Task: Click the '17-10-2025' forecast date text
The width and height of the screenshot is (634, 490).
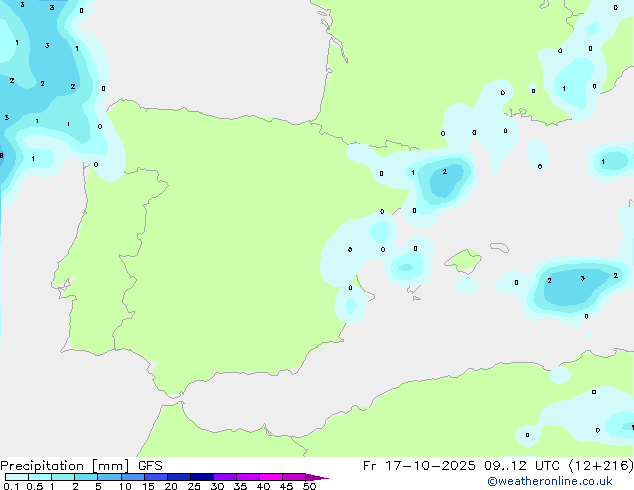Action: click(x=430, y=466)
